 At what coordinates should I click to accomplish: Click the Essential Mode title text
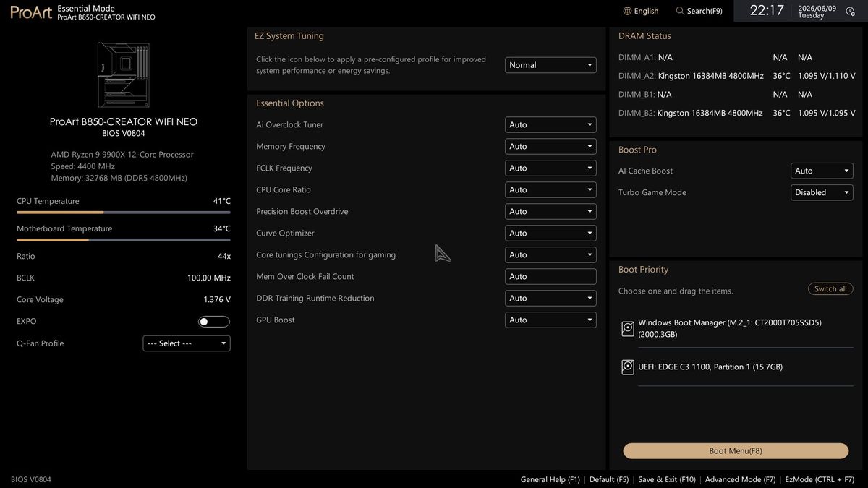tap(86, 8)
